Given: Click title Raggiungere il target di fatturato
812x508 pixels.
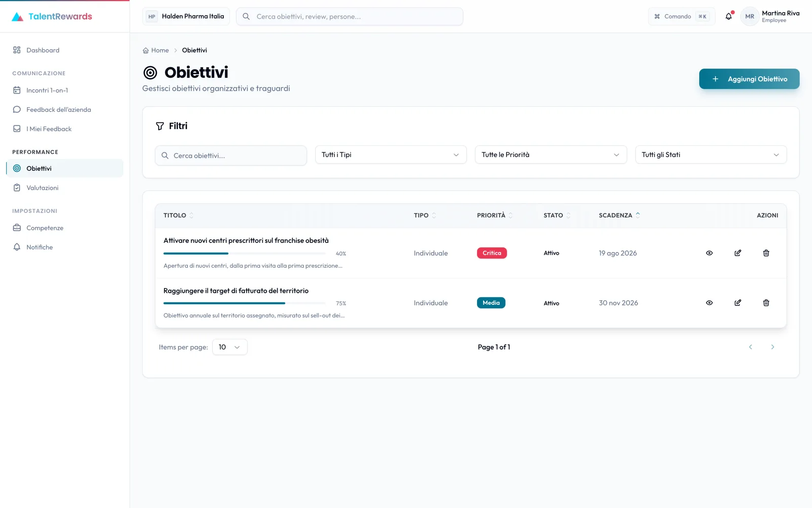Looking at the screenshot, I should (x=236, y=291).
